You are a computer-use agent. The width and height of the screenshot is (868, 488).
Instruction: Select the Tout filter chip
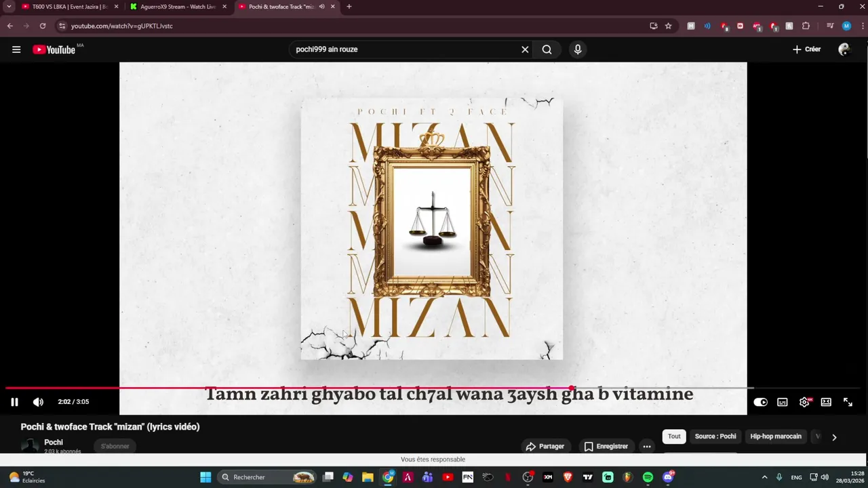pyautogui.click(x=674, y=436)
